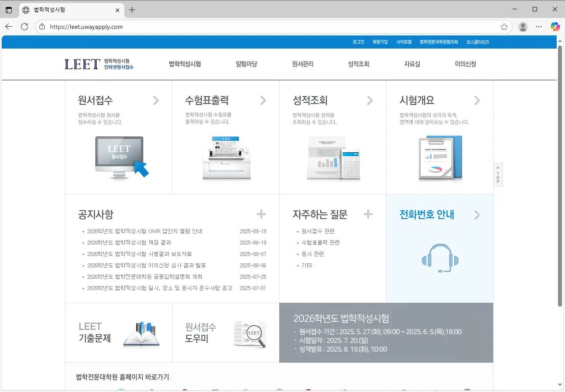Click the 회원가입 link
Viewport: 565px width, 392px height.
(380, 42)
